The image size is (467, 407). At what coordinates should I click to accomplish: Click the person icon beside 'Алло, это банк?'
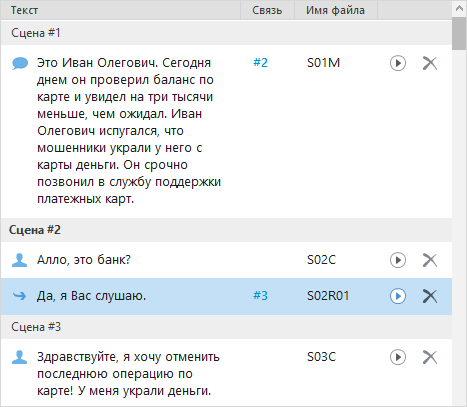(19, 260)
